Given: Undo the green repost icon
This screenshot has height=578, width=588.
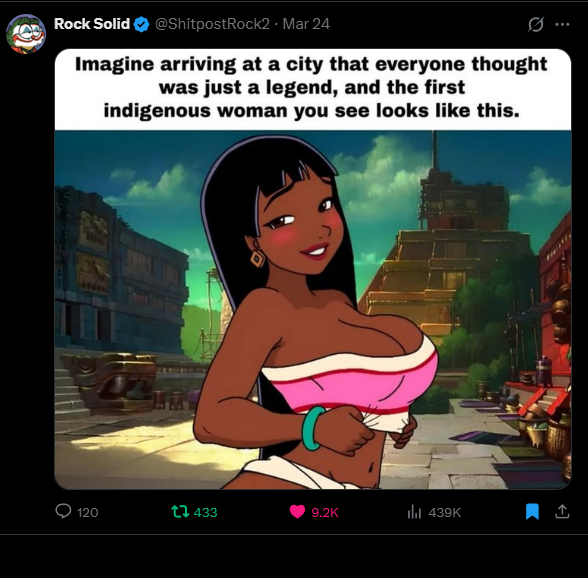Looking at the screenshot, I should pos(180,512).
